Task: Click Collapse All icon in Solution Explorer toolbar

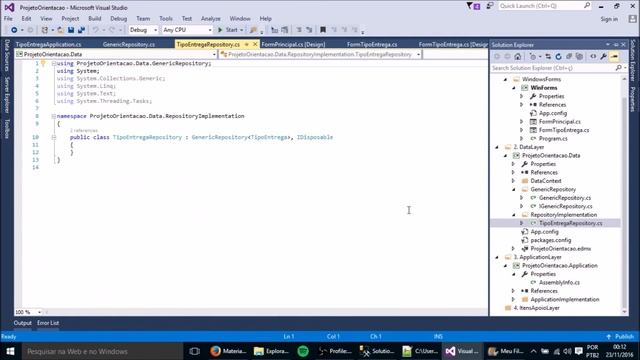Action: pyautogui.click(x=569, y=57)
